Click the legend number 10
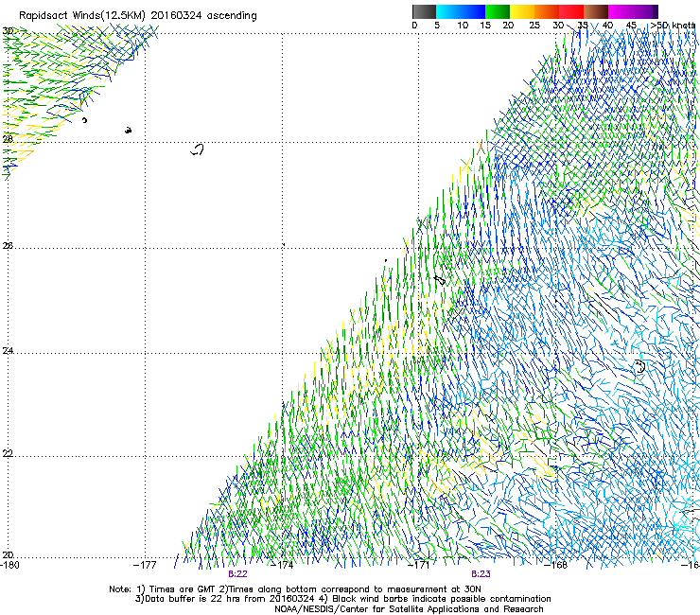Screen dimensions: 700x615 (x=463, y=25)
